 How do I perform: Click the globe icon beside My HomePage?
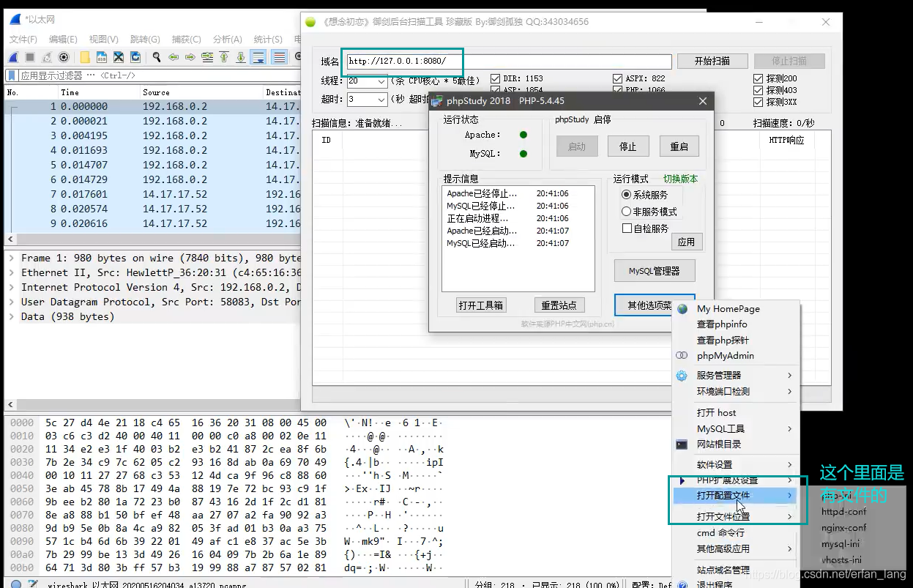click(682, 309)
